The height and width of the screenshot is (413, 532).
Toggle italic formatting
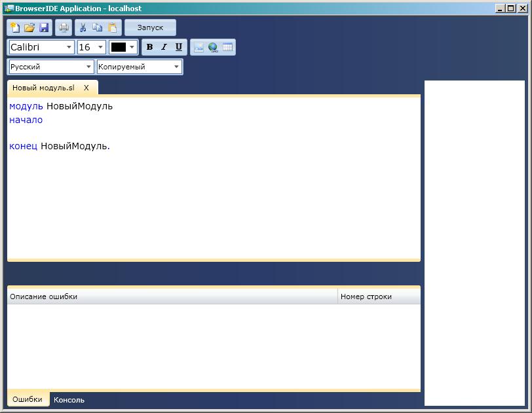164,47
